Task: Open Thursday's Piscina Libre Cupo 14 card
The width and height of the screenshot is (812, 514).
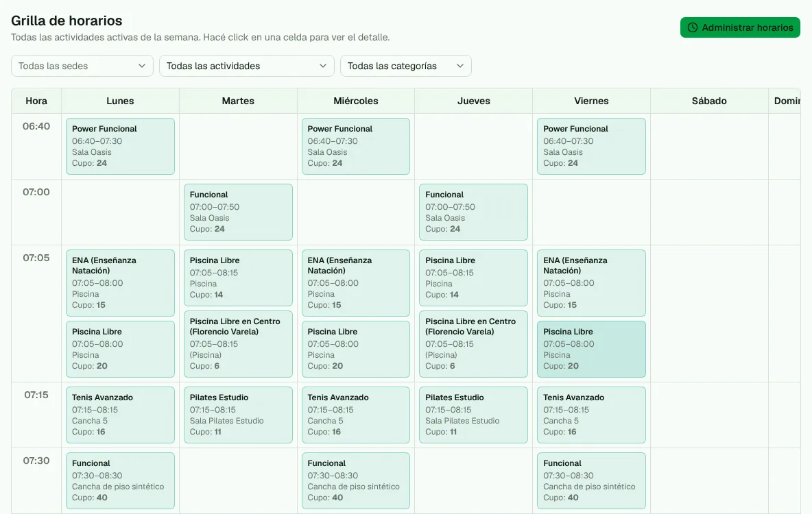Action: click(473, 278)
